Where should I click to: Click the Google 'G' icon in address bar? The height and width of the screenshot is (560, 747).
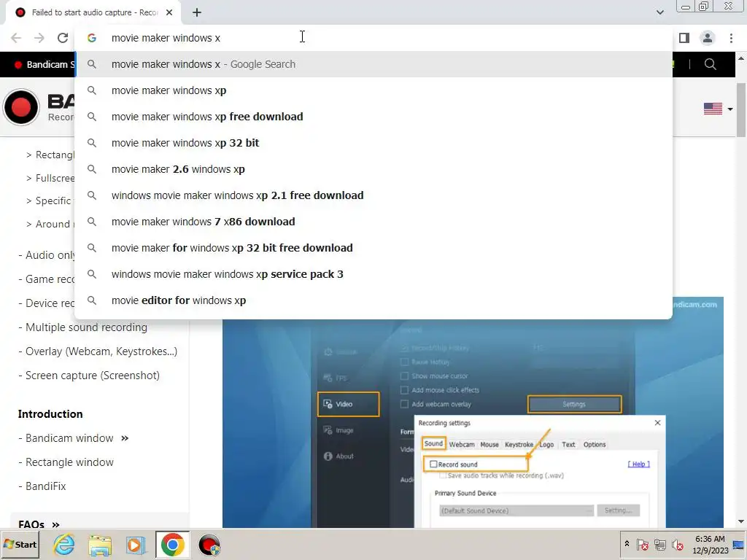point(92,38)
